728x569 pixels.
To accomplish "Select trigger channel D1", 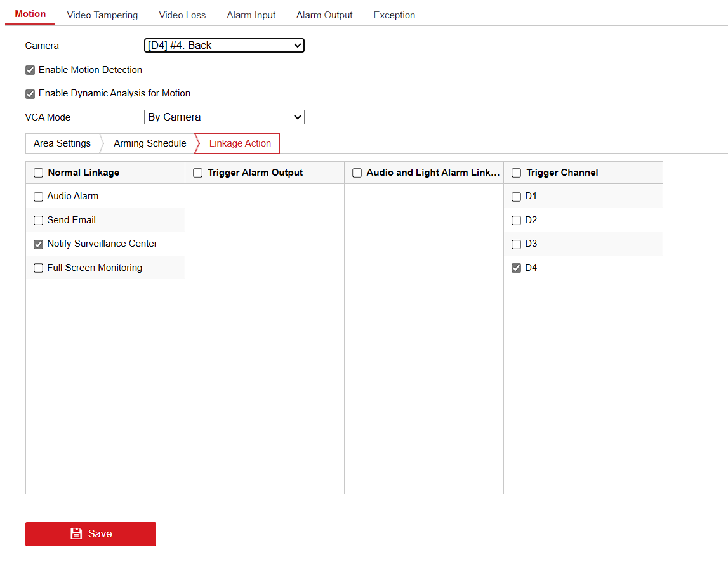I will click(517, 197).
